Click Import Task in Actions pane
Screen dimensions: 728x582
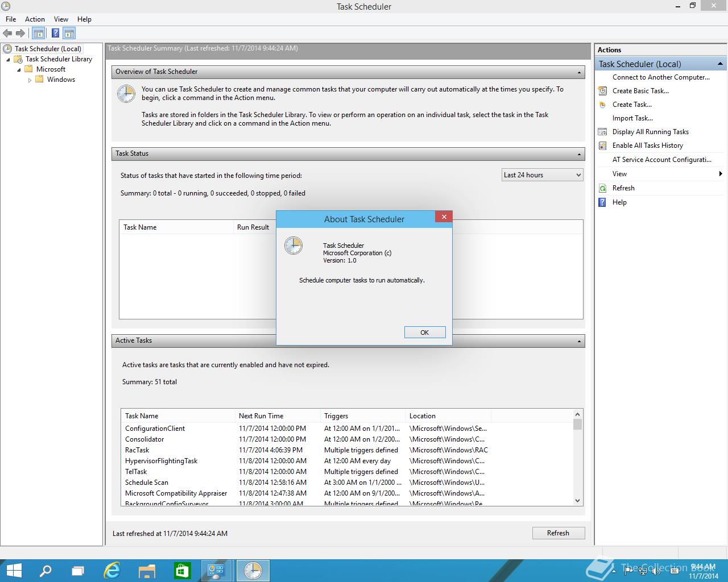point(632,118)
